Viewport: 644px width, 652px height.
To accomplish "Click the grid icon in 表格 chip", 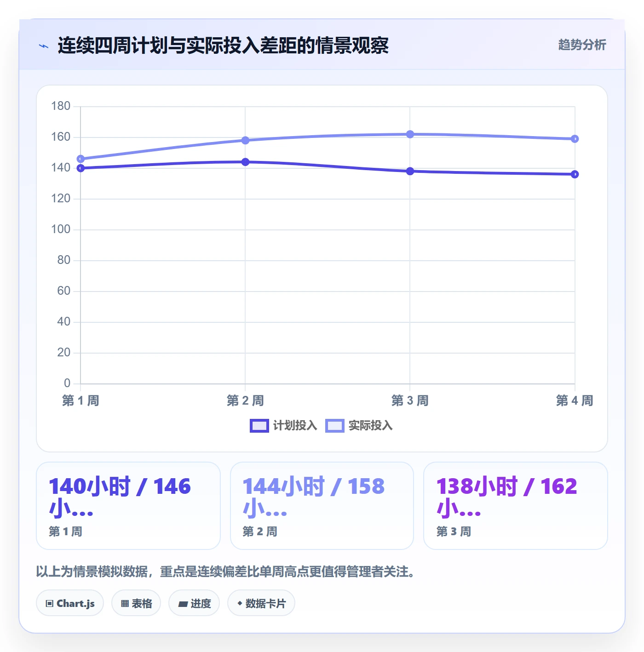I will coord(125,604).
